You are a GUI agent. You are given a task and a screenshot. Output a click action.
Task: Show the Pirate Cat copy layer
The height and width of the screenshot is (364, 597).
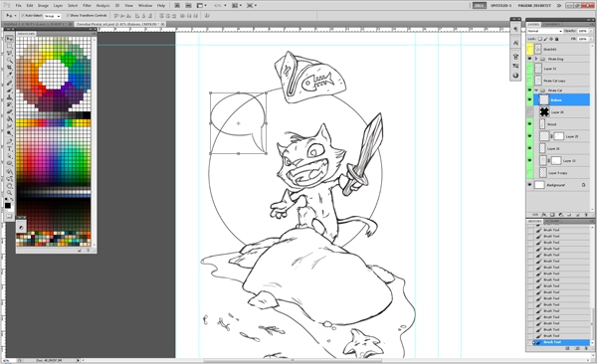(x=529, y=81)
